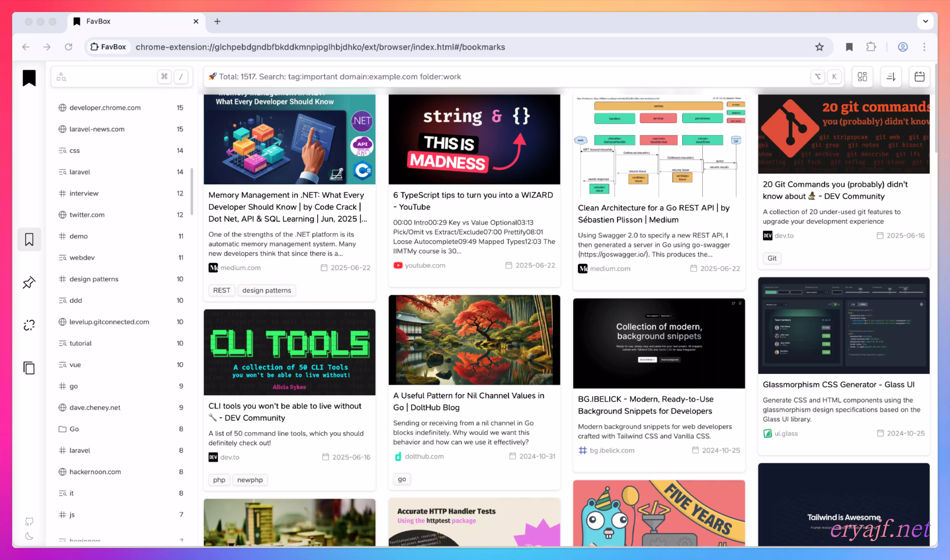This screenshot has height=560, width=950.
Task: Filter by developer.chrome.com domain
Action: tap(121, 108)
